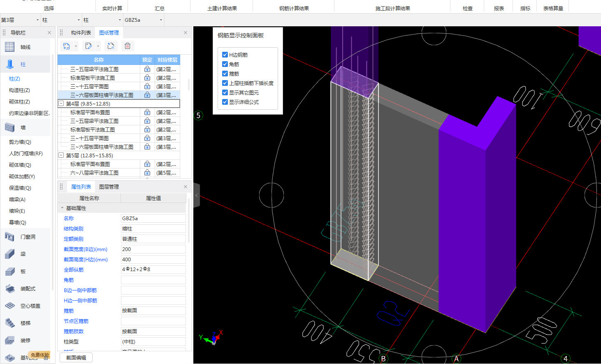This screenshot has height=364, width=601.
Task: Click the drawing list vertical scrollbar
Action: point(188,85)
